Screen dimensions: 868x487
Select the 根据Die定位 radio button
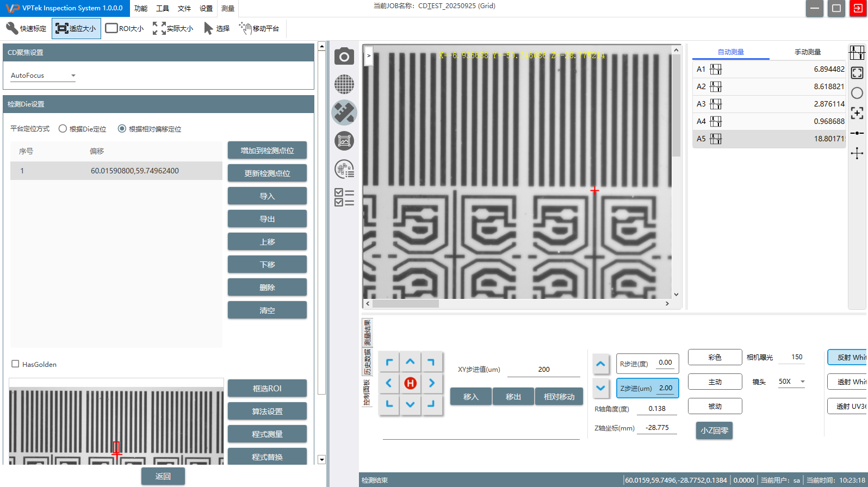(63, 129)
